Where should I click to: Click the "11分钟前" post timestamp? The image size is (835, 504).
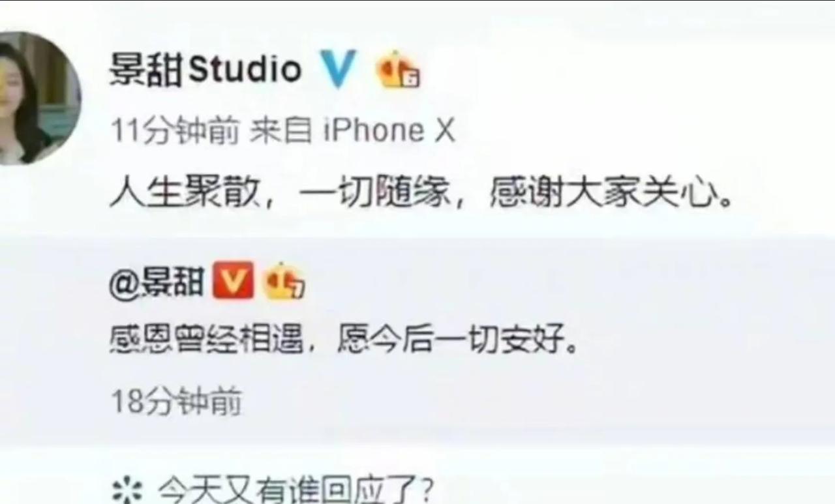175,132
